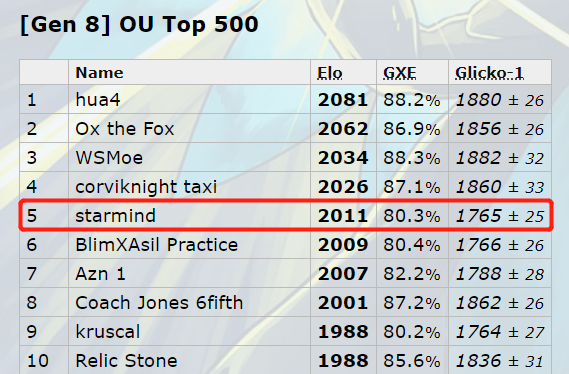Click starmind's GXE value 80.3%
Image resolution: width=569 pixels, height=374 pixels.
[412, 216]
